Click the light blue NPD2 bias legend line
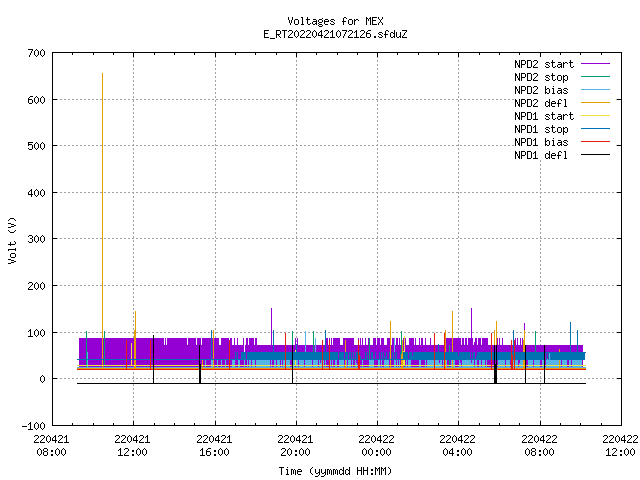The width and height of the screenshot is (640, 480). 595,89
